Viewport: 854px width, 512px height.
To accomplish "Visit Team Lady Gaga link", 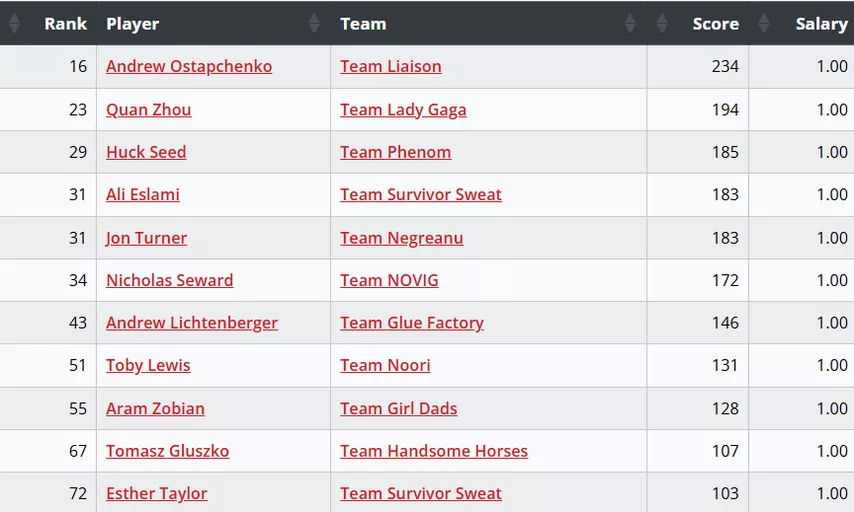I will point(404,109).
